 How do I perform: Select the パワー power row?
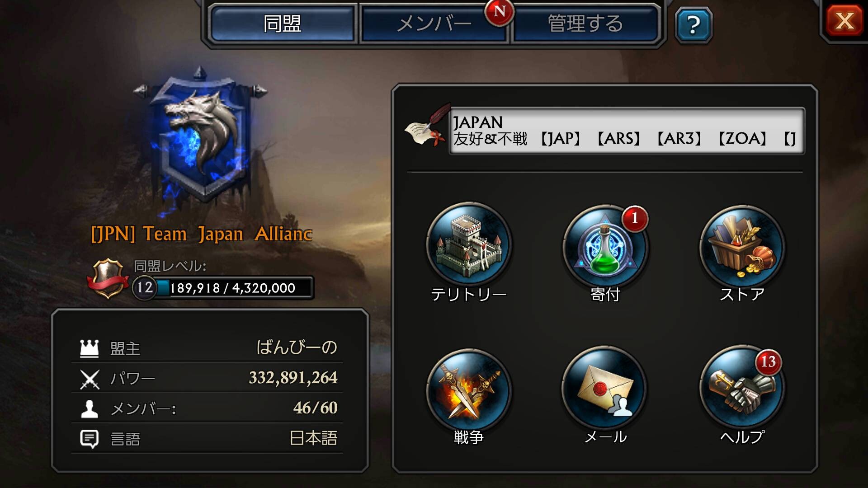pyautogui.click(x=207, y=378)
